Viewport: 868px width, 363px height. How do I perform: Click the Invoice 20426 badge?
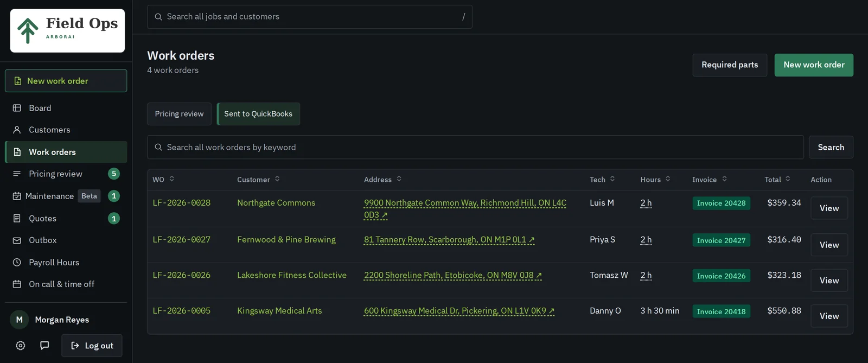(x=721, y=276)
